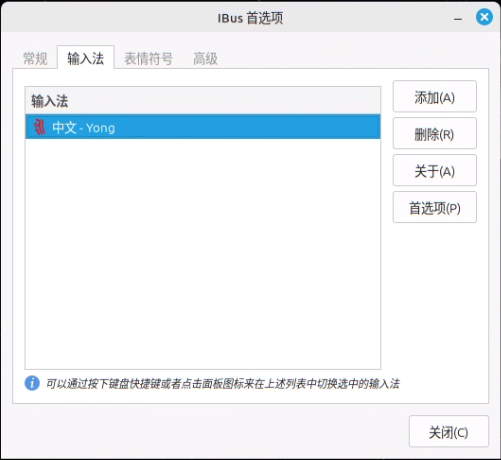Remove the input method with the 删除(R) button
501x460 pixels.
click(x=434, y=133)
